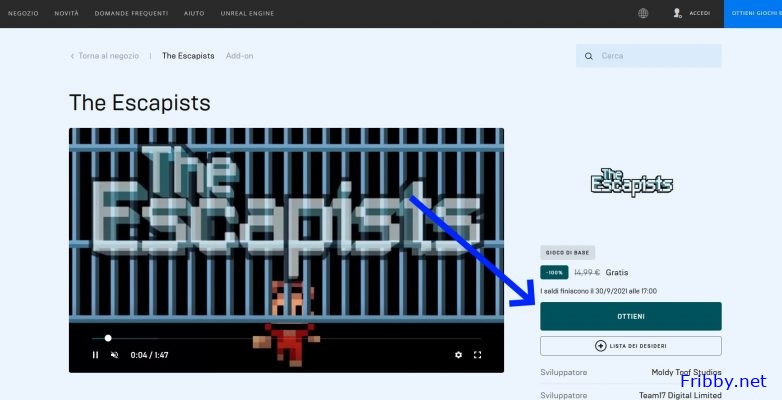Click the globe language icon

(643, 13)
